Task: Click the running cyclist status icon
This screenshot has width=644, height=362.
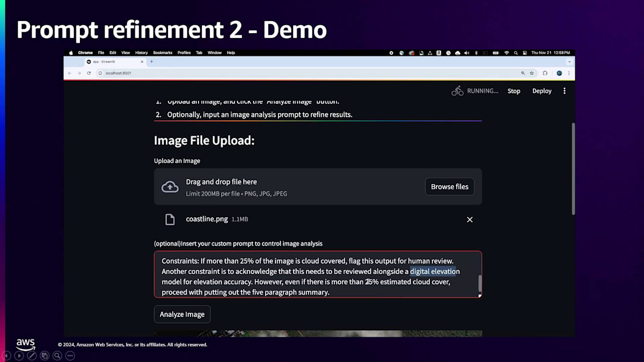Action: point(457,91)
